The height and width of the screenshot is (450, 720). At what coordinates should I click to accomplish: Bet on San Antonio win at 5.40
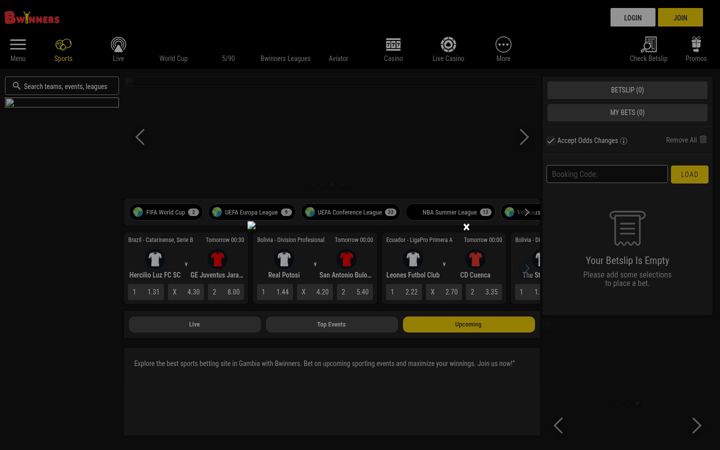[x=355, y=292]
